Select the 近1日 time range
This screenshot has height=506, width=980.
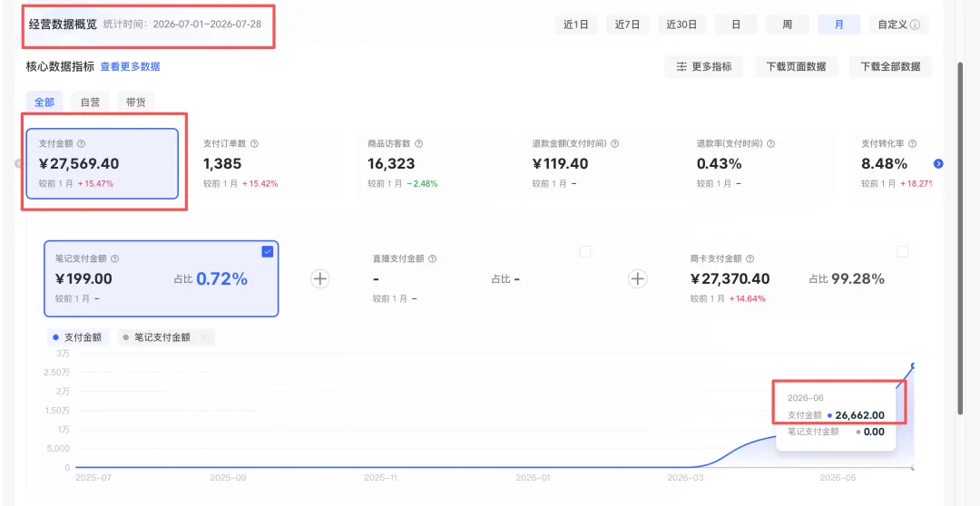pos(575,25)
